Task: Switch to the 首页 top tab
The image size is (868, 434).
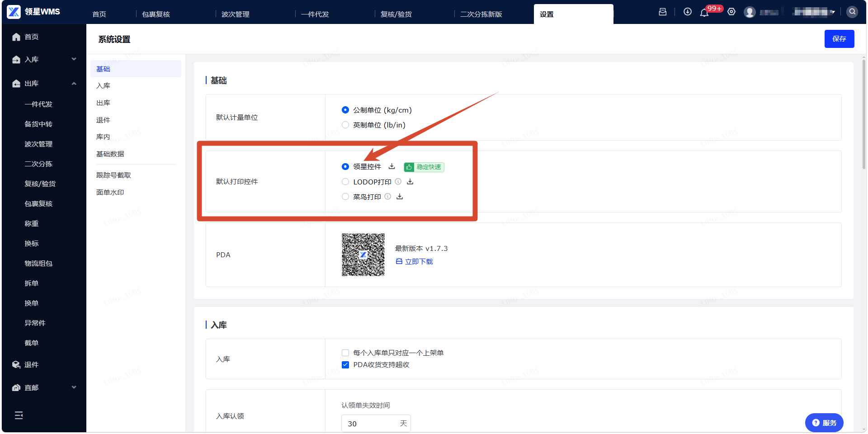Action: [99, 14]
